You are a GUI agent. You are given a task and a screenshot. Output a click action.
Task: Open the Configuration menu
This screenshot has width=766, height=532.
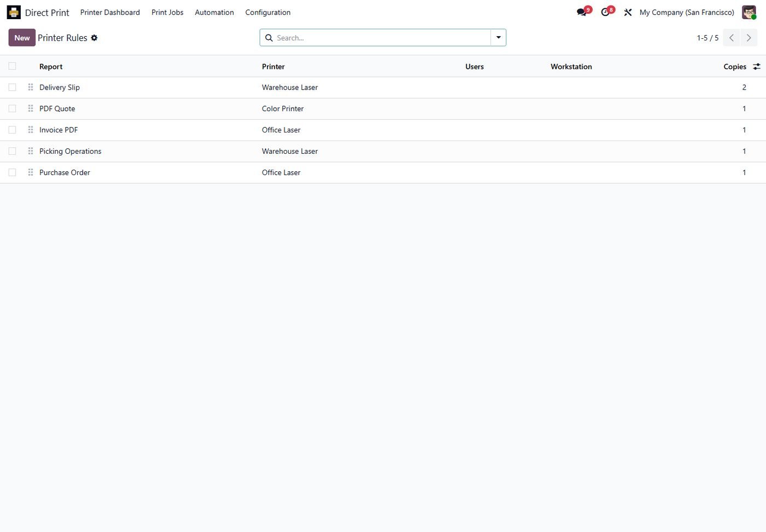[x=268, y=12]
